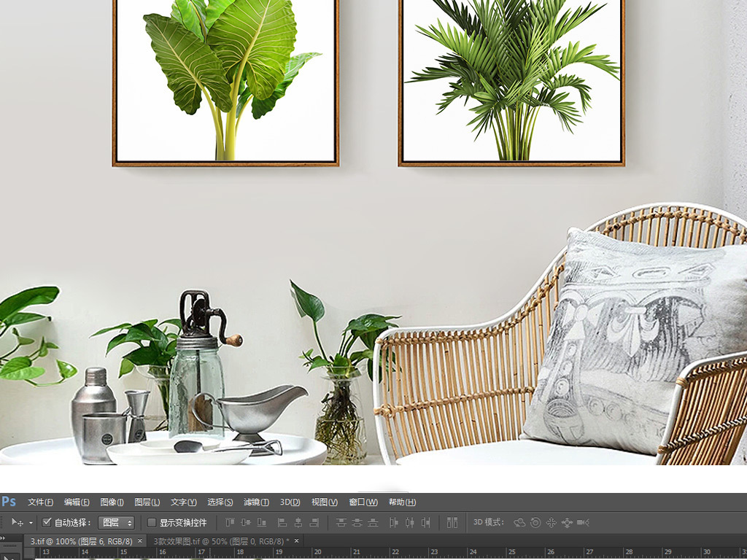This screenshot has height=560, width=747.
Task: Open the 文件 menu
Action: (x=40, y=502)
